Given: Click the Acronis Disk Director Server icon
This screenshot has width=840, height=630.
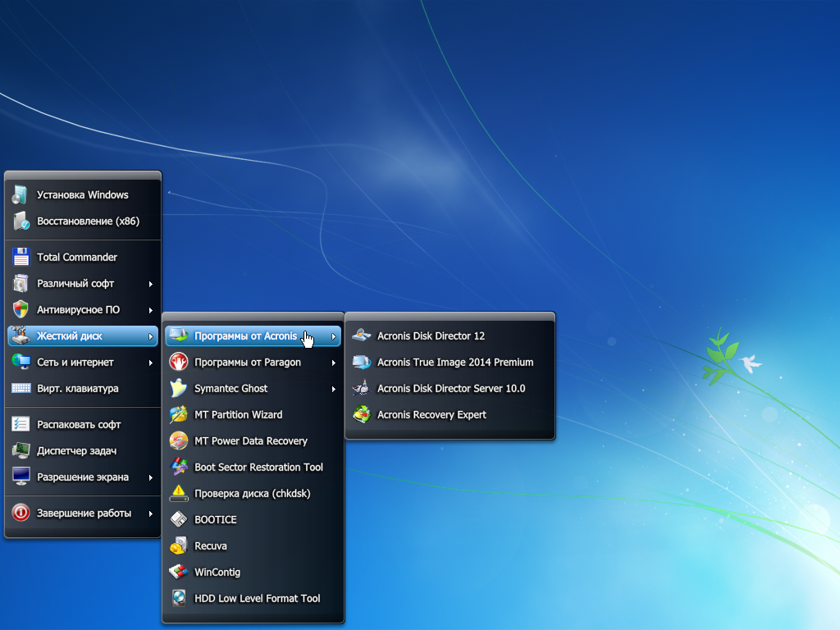Looking at the screenshot, I should (x=362, y=388).
